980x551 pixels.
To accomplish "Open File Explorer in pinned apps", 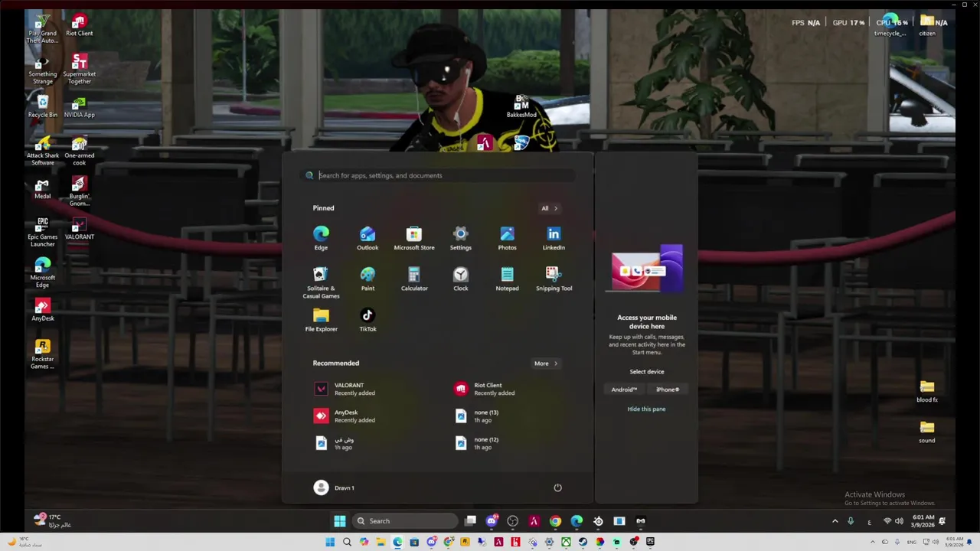I will (321, 320).
